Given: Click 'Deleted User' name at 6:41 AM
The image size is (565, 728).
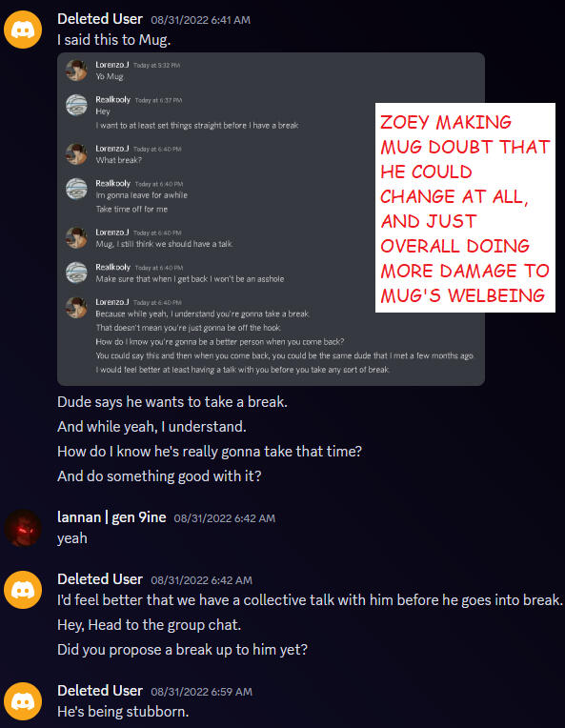Looking at the screenshot, I should pos(100,19).
